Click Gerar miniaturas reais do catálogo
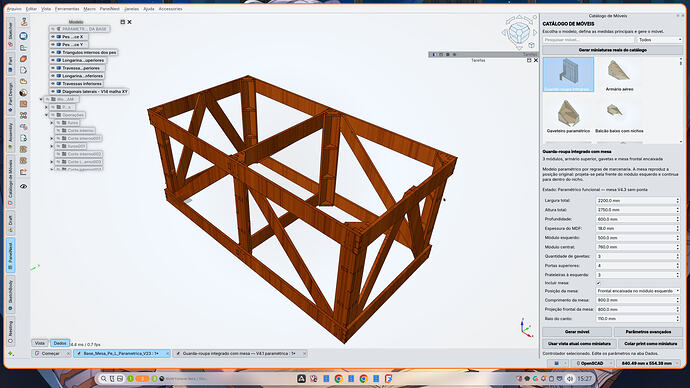This screenshot has width=690, height=388. click(613, 50)
